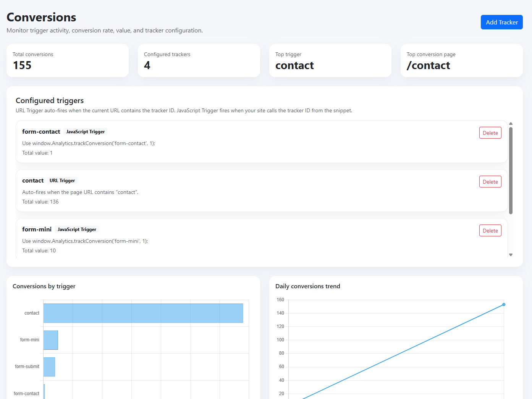Click the form-mini trackConversion snippet text
The width and height of the screenshot is (532, 399).
(85, 241)
